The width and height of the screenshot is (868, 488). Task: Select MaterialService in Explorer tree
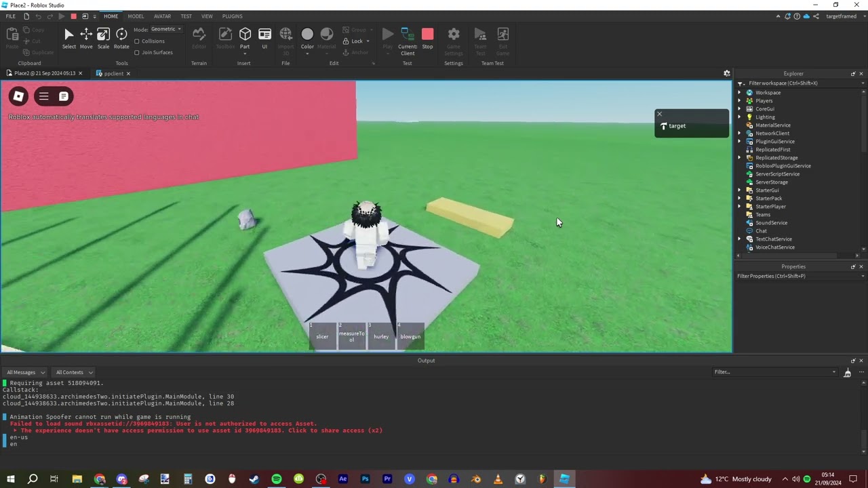[x=772, y=125]
